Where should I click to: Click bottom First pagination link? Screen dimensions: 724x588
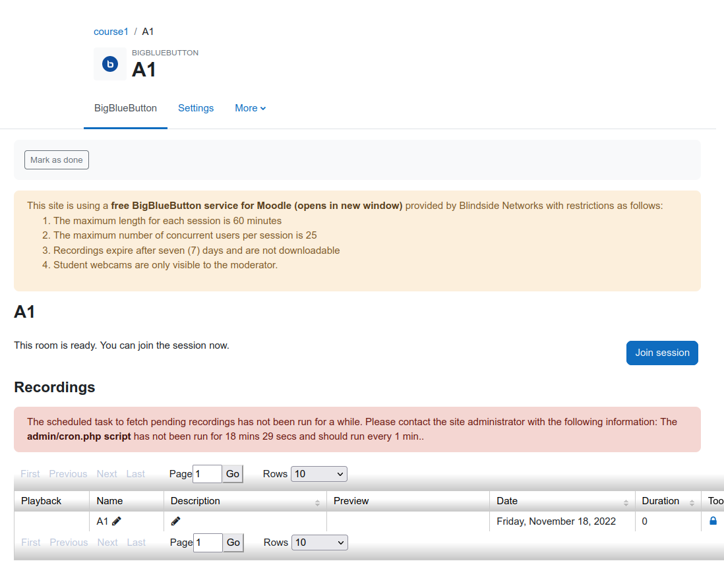click(30, 543)
